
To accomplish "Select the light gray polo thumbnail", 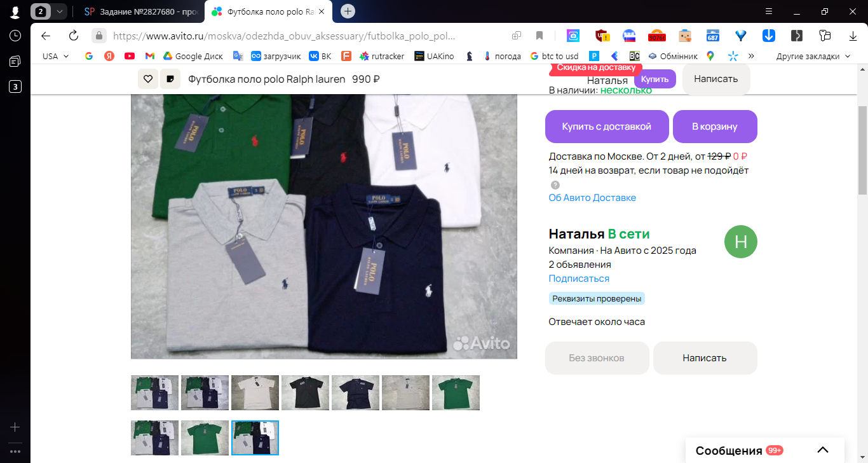I will 405,392.
